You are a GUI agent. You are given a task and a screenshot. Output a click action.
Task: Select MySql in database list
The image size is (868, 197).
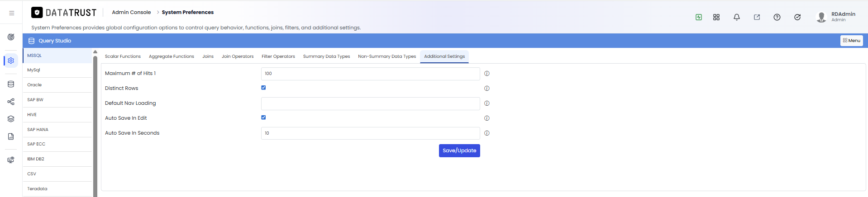57,70
